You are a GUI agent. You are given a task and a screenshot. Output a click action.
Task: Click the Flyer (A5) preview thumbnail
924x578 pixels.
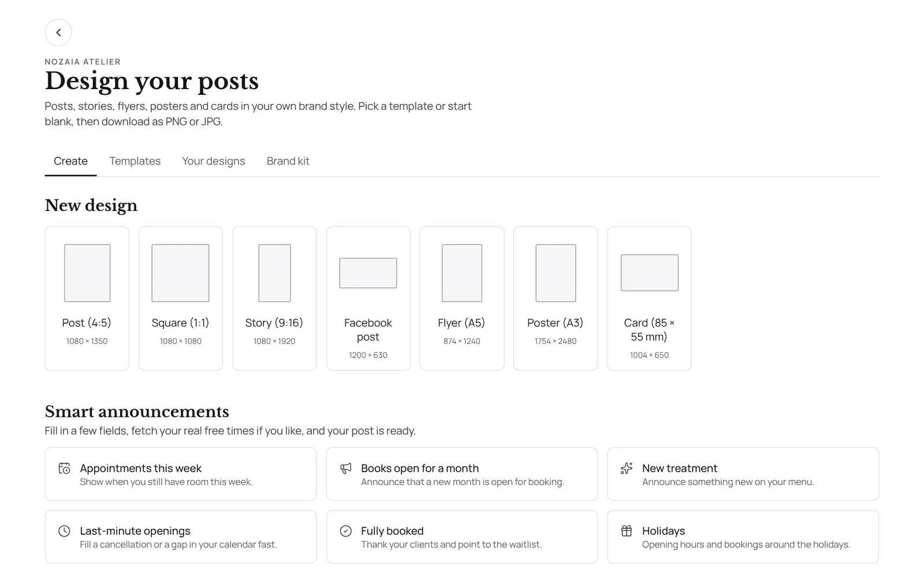462,273
